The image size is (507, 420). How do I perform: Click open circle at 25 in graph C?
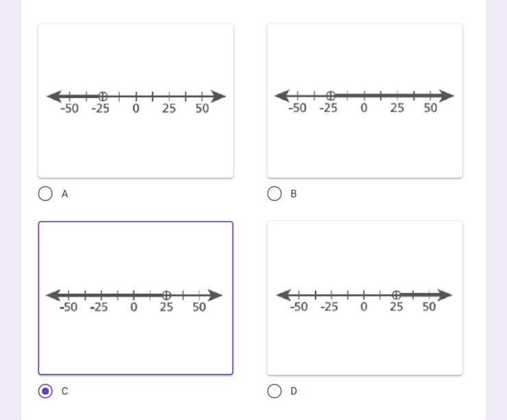coord(166,295)
